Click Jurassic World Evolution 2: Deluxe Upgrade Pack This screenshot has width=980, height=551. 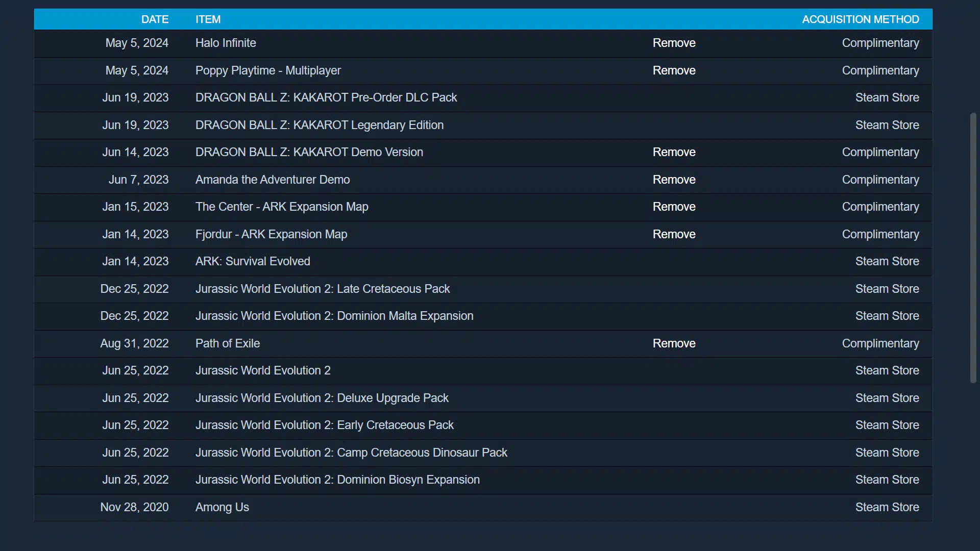click(322, 398)
